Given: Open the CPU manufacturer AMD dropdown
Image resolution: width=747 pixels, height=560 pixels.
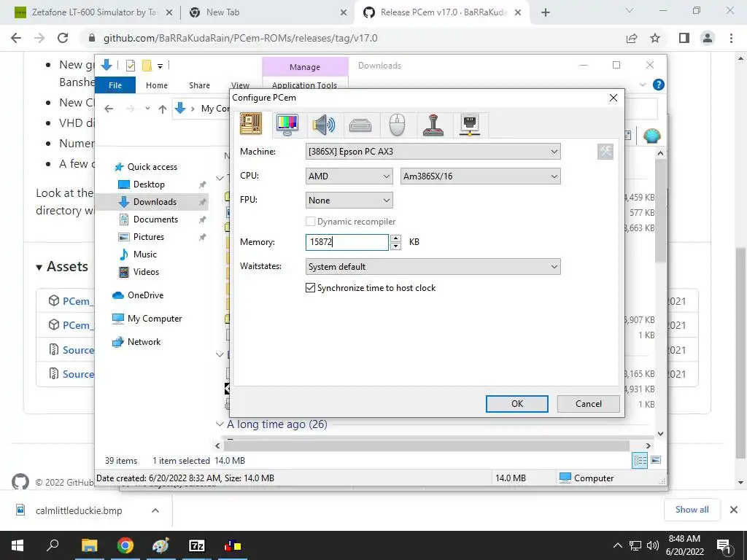Looking at the screenshot, I should click(349, 176).
